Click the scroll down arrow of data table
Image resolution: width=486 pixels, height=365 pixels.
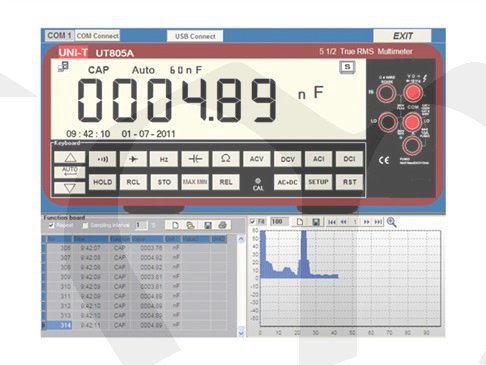[241, 333]
